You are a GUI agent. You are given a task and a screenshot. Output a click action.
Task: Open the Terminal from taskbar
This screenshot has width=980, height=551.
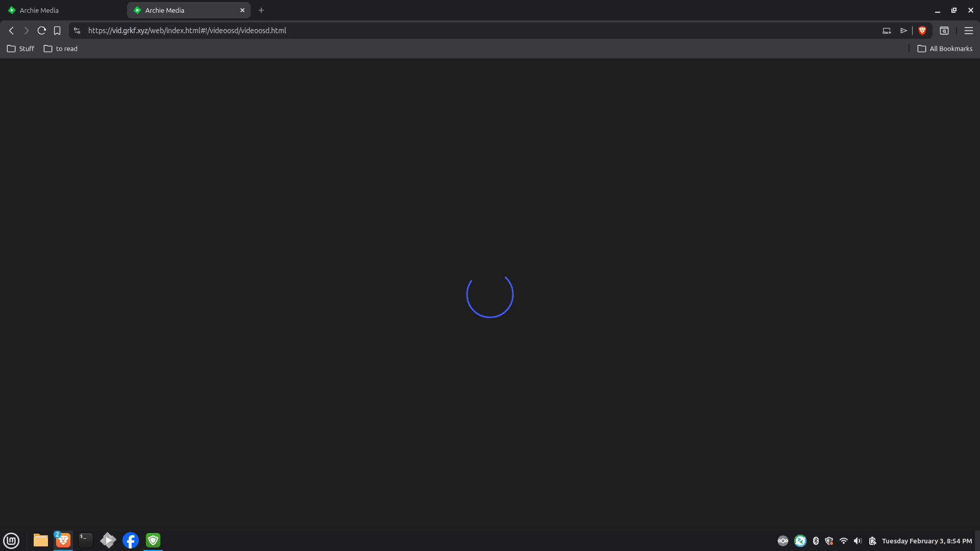[86, 540]
